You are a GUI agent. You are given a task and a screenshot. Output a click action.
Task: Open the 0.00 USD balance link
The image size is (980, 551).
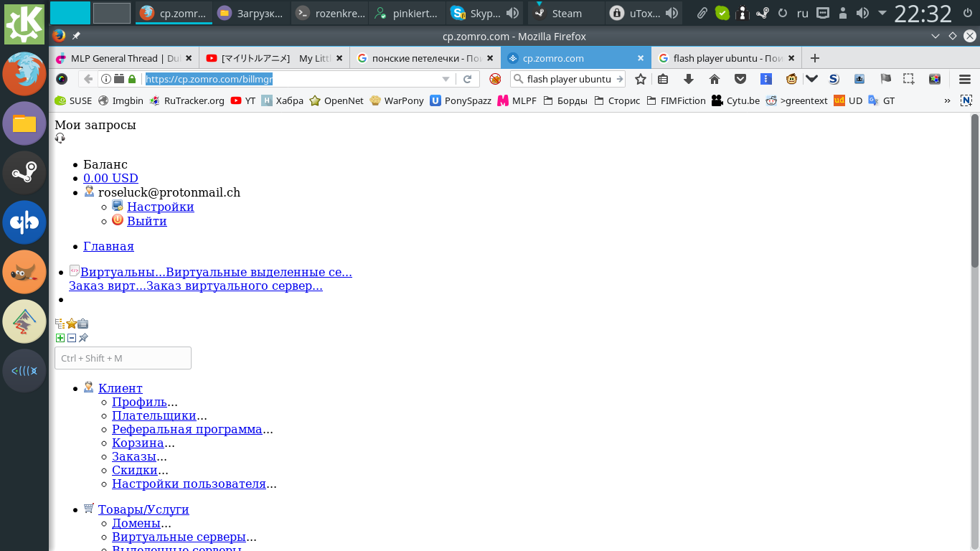point(110,178)
